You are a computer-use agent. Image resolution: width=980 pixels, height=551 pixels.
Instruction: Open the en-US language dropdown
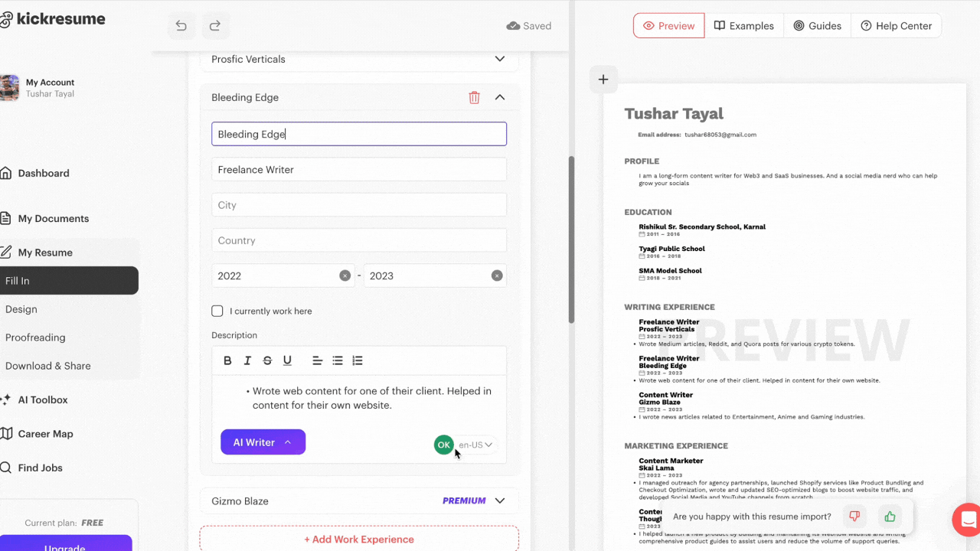pos(476,445)
